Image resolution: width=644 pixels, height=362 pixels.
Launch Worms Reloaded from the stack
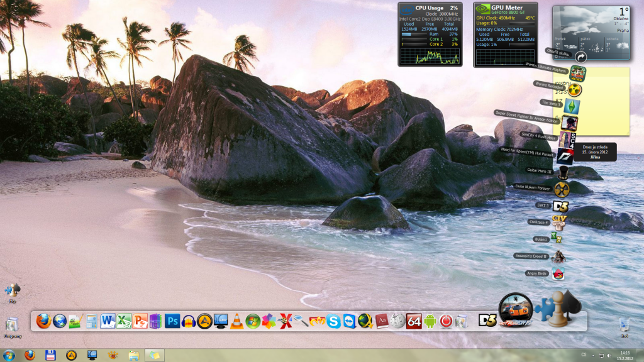click(574, 89)
